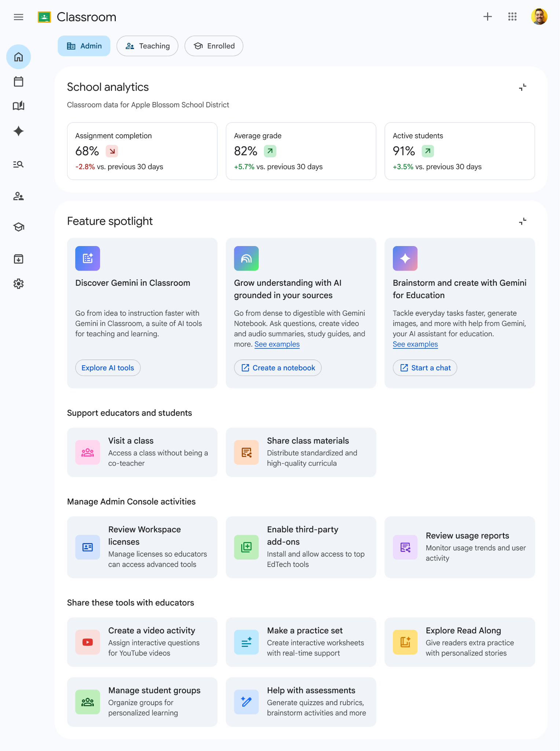Open the Settings gear in sidebar
The image size is (560, 751).
click(18, 283)
